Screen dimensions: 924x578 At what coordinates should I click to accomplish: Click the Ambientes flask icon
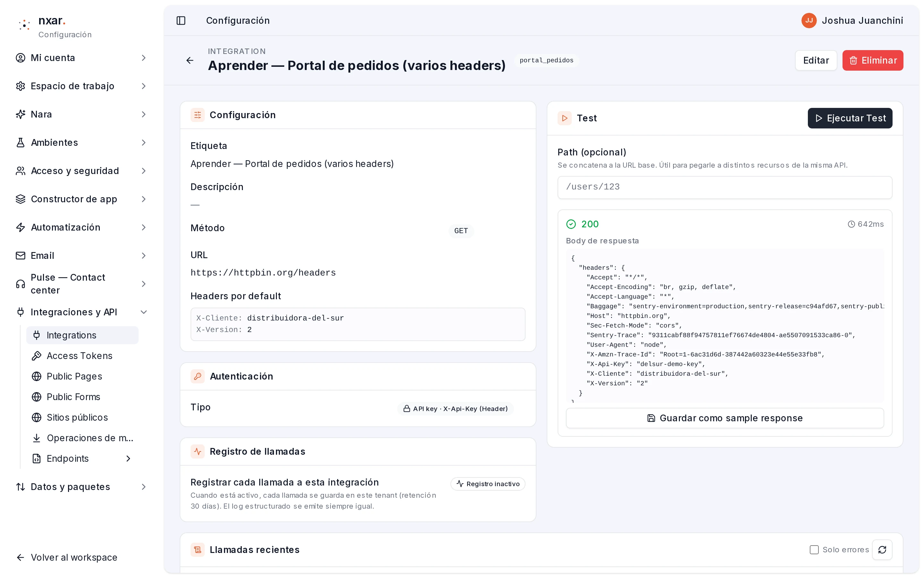(21, 143)
